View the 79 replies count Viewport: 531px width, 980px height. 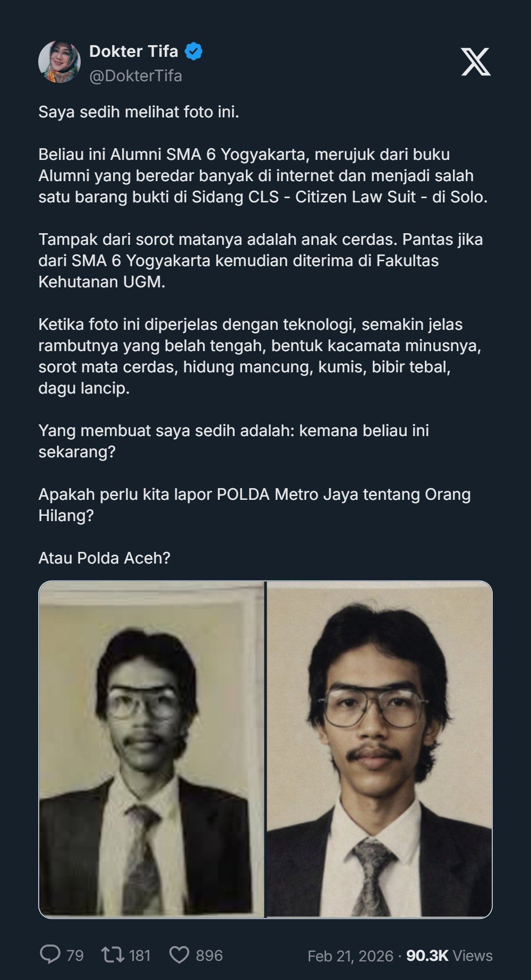[75, 956]
